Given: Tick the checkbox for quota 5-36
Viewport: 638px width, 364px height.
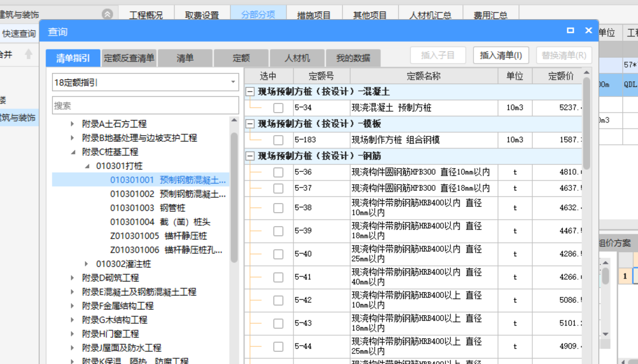Looking at the screenshot, I should click(x=278, y=172).
